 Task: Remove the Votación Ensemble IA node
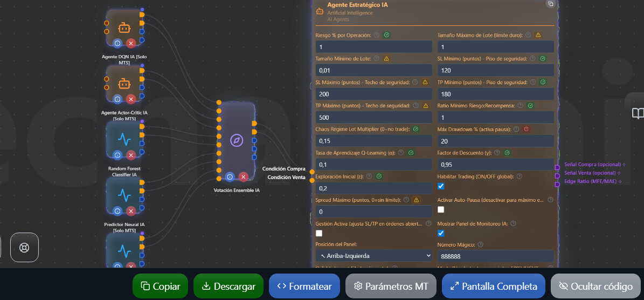point(243,177)
